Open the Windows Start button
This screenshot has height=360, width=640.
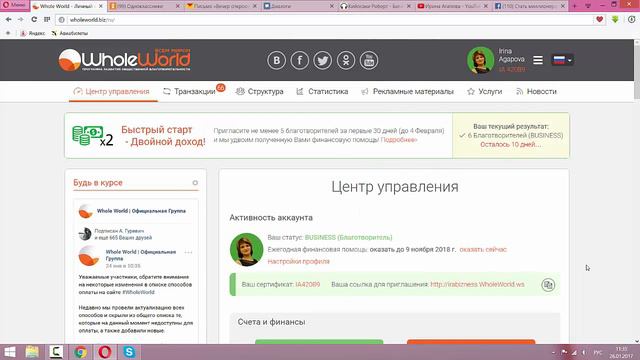pos(9,352)
